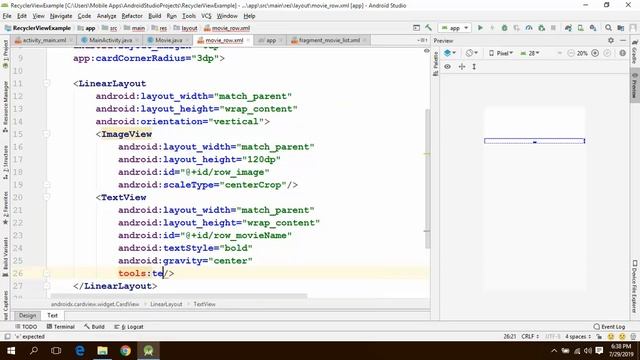Click the Run with coverage icon
Screen dimensions: 640x360
[x=517, y=28]
